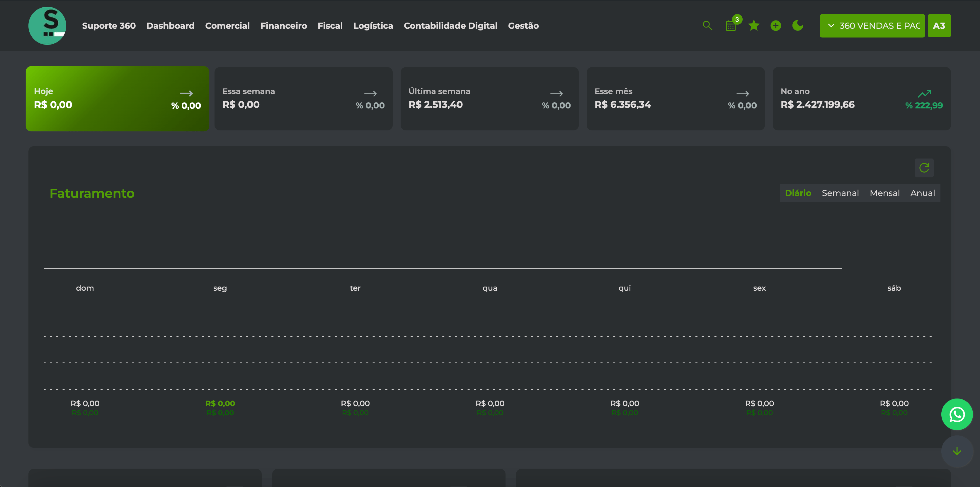Open WhatsApp chat button
Screen dimensions: 980x487
957,414
